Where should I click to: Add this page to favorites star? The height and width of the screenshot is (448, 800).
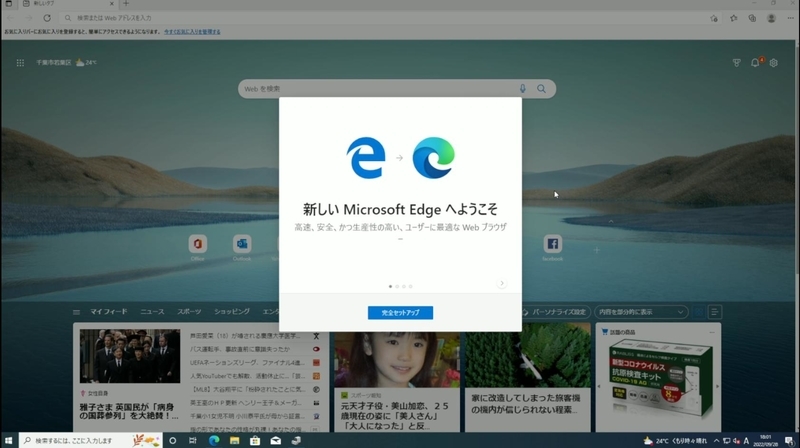click(x=714, y=18)
